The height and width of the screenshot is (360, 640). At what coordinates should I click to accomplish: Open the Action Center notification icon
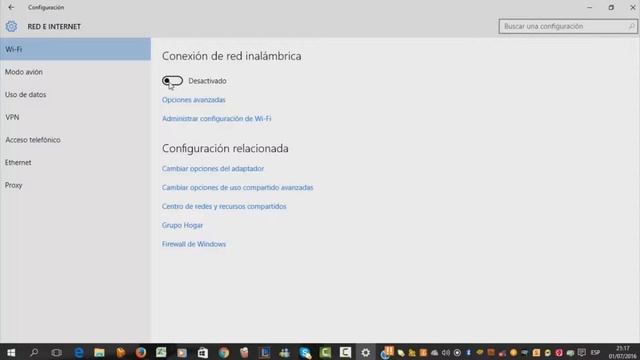click(x=582, y=353)
